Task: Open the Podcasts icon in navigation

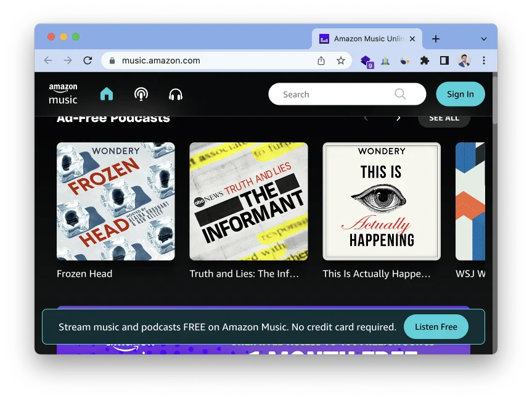Action: (x=141, y=94)
